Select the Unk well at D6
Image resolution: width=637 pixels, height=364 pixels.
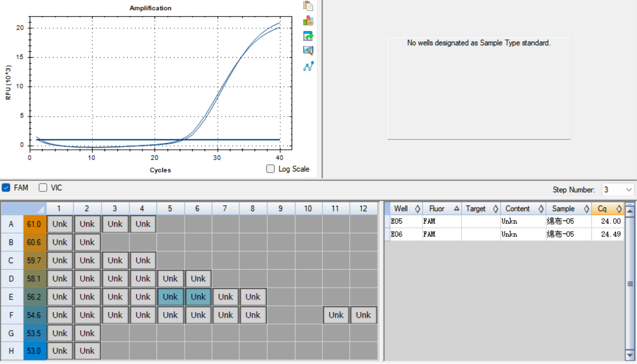pos(198,278)
